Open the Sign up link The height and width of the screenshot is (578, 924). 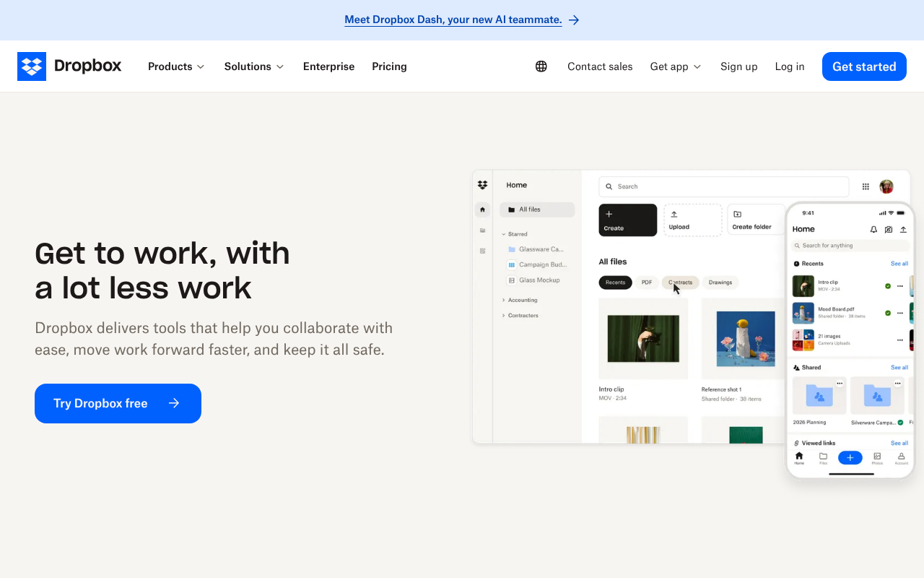point(738,66)
